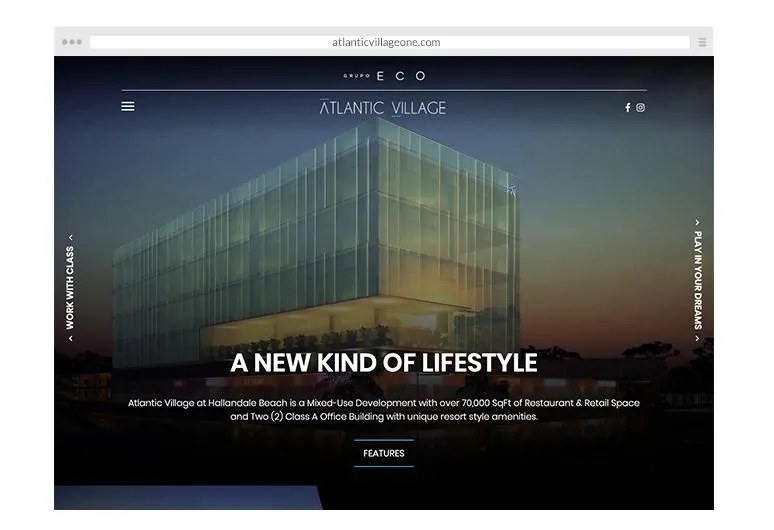Go to Play In Your Dreams section
Viewport: 774px width, 530px height.
(697, 280)
